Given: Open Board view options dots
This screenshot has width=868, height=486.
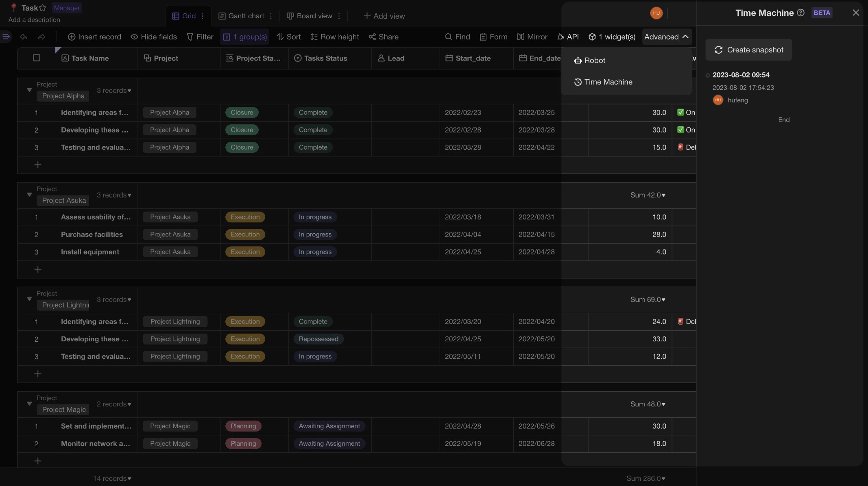Looking at the screenshot, I should coord(339,16).
